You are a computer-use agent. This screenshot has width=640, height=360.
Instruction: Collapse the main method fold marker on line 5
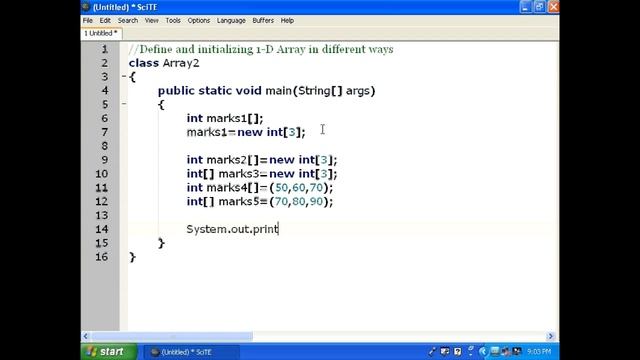124,104
